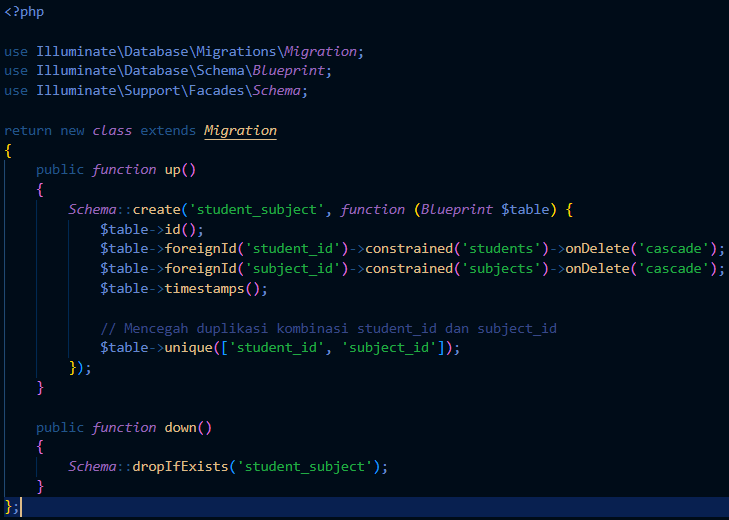
Task: Click the 'extends' keyword
Action: [x=168, y=131]
